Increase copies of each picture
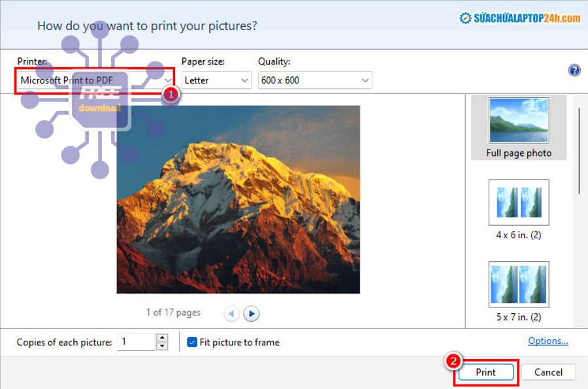Viewport: 588px width, 389px height. [162, 337]
